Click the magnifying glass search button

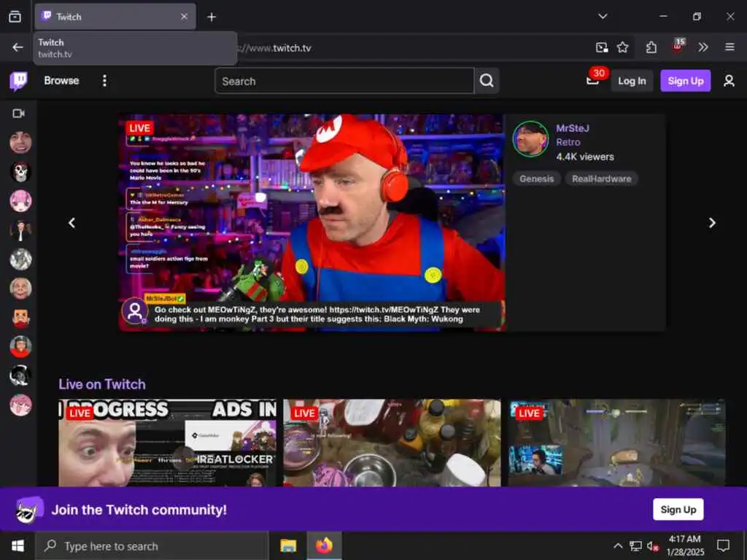tap(487, 81)
